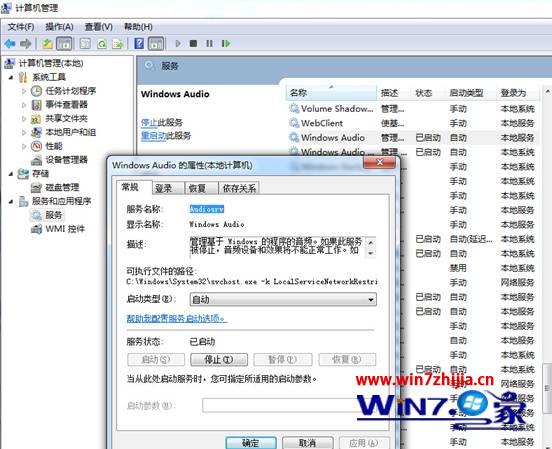Select WMI 控件 in the tree

(x=65, y=229)
